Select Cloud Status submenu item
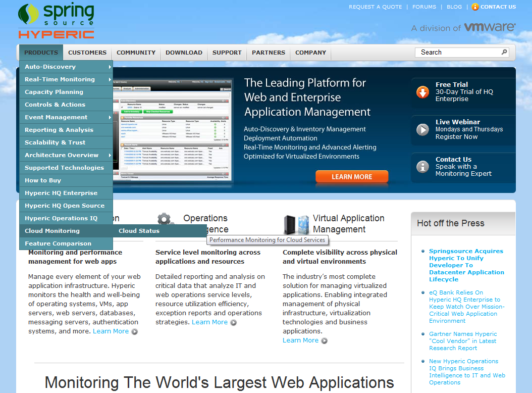The width and height of the screenshot is (532, 393). pos(160,231)
